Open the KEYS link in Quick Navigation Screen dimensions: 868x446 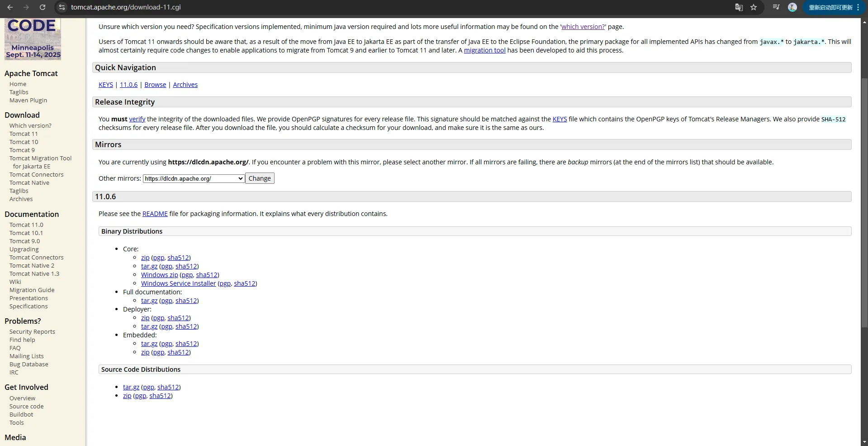106,85
